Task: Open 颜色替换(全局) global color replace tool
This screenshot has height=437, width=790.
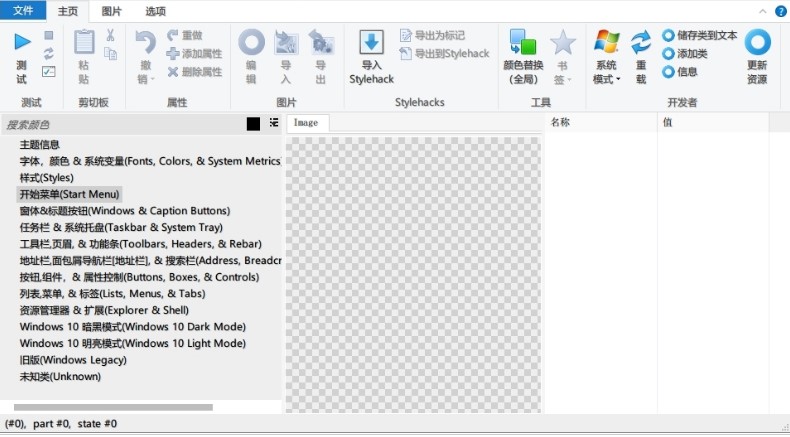Action: (x=523, y=56)
